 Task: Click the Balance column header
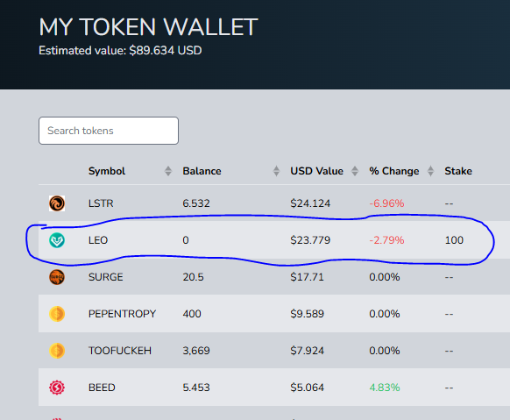click(x=202, y=171)
